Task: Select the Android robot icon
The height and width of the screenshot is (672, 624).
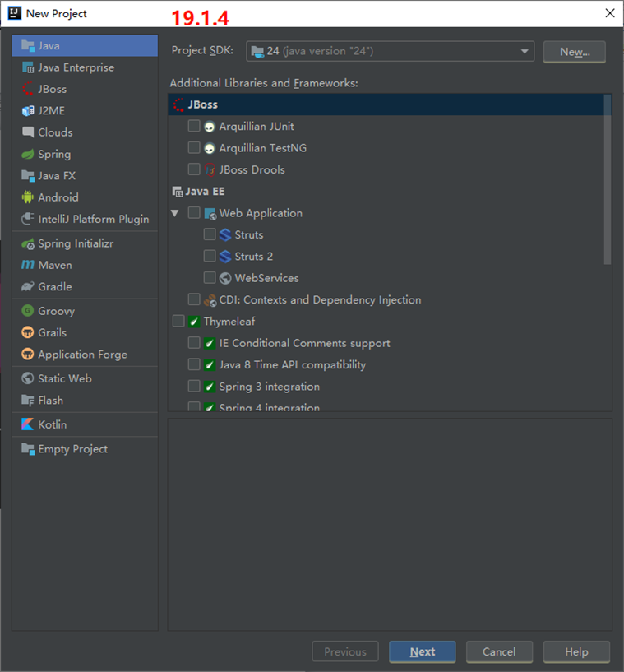Action: (x=28, y=197)
